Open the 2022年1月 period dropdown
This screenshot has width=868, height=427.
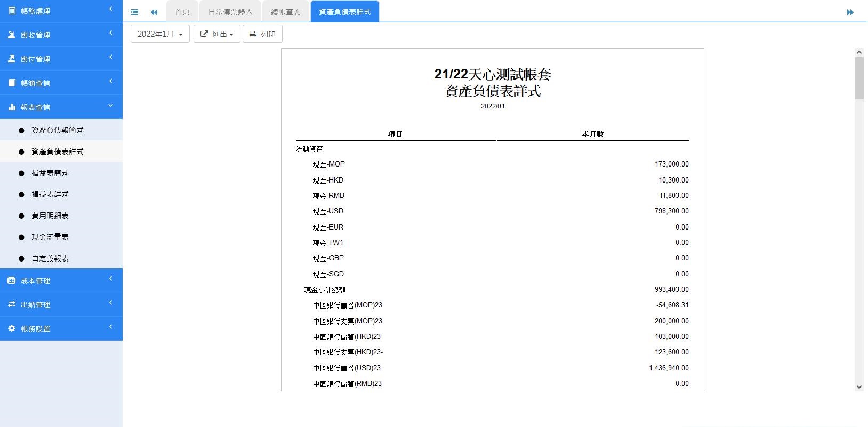(160, 34)
